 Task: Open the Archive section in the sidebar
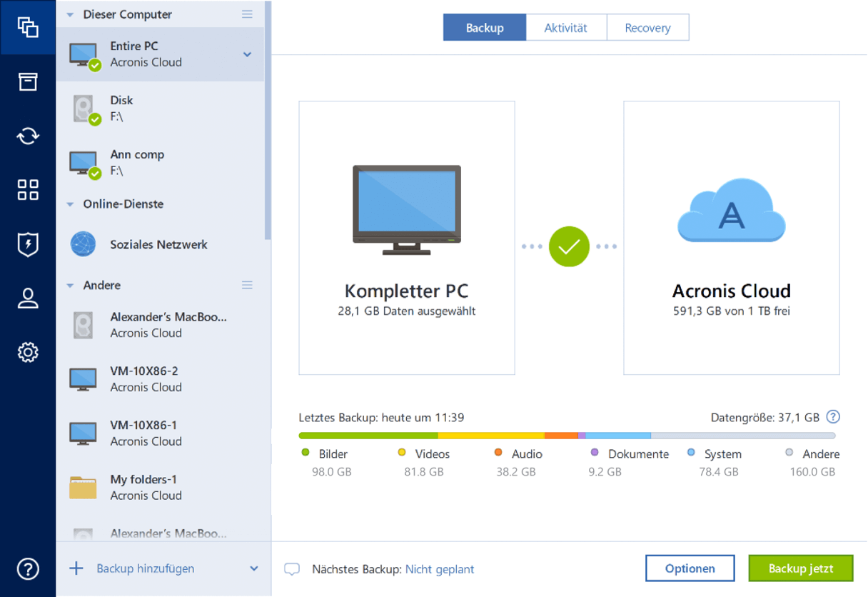click(x=28, y=81)
